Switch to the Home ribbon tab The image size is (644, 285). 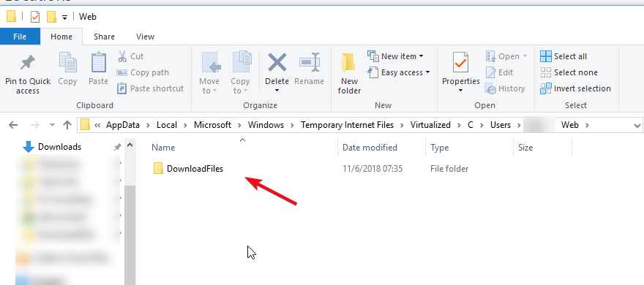[x=61, y=37]
